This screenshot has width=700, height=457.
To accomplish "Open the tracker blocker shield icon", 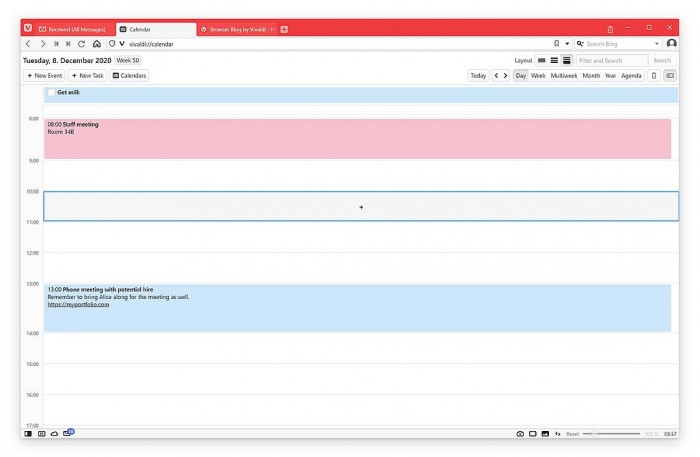I will pos(112,44).
